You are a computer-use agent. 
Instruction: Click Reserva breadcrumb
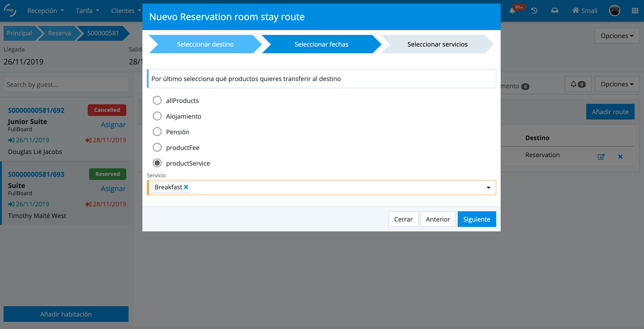point(60,33)
